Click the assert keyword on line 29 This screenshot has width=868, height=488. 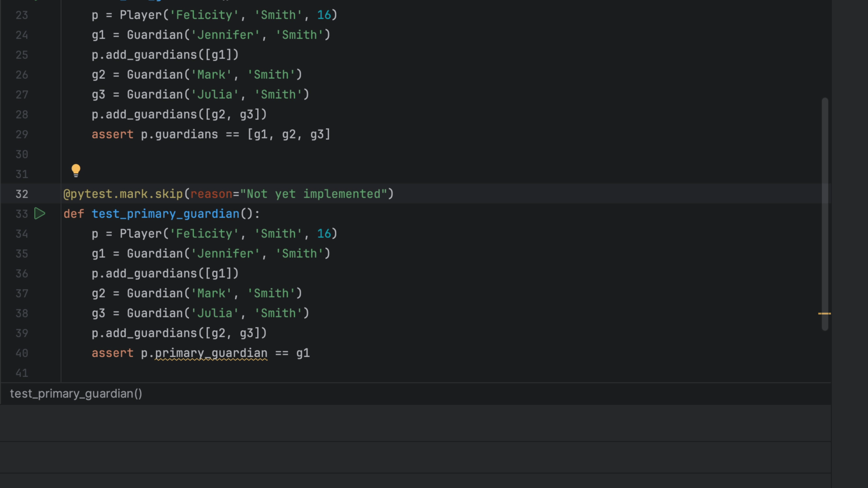[x=113, y=134]
